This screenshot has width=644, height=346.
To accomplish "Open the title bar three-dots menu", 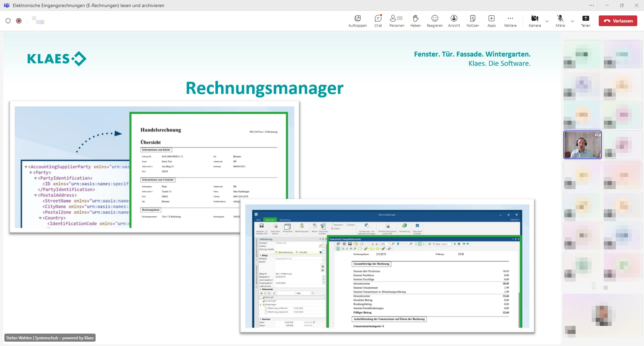I will coord(592,5).
